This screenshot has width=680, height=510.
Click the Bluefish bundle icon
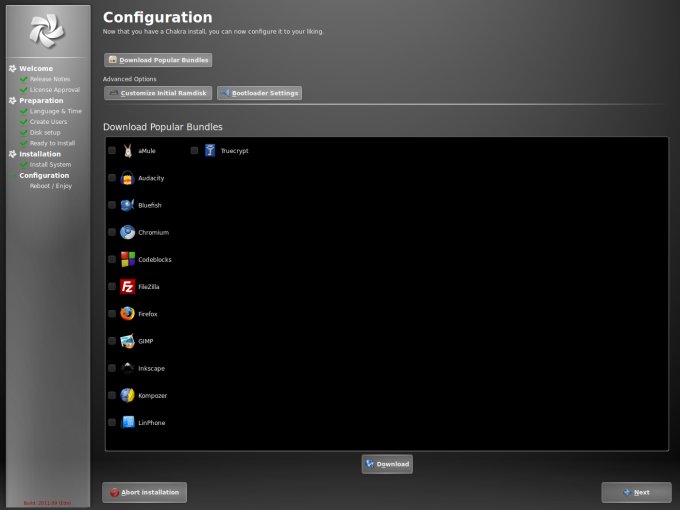click(128, 205)
